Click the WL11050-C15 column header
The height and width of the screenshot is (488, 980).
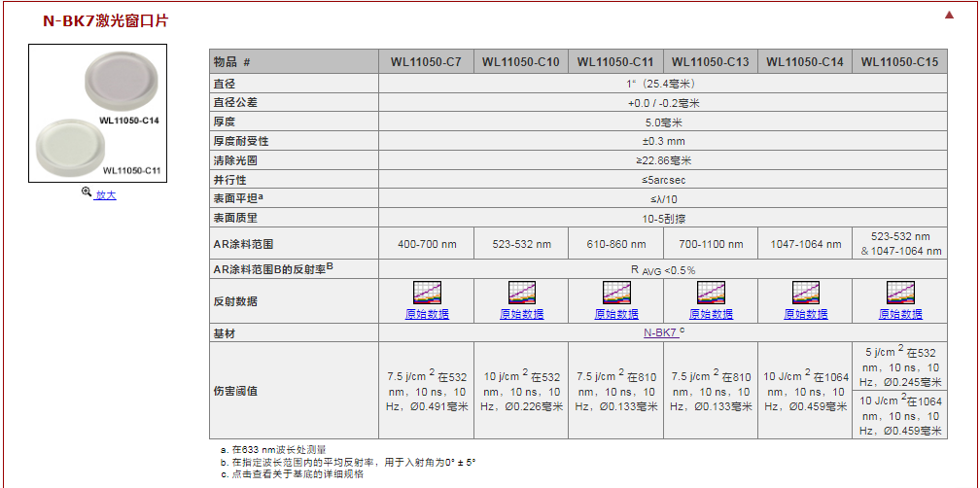[899, 62]
